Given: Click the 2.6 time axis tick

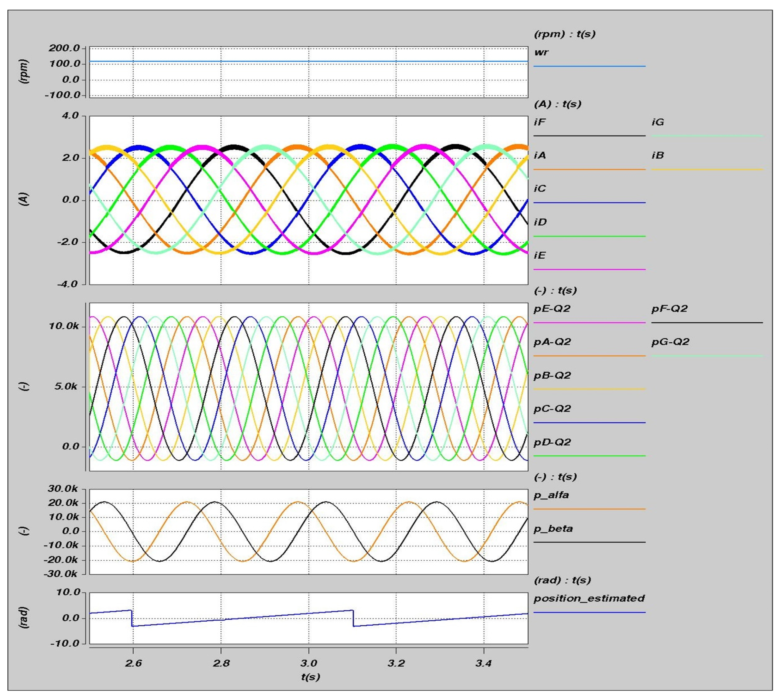Looking at the screenshot, I should [x=134, y=663].
